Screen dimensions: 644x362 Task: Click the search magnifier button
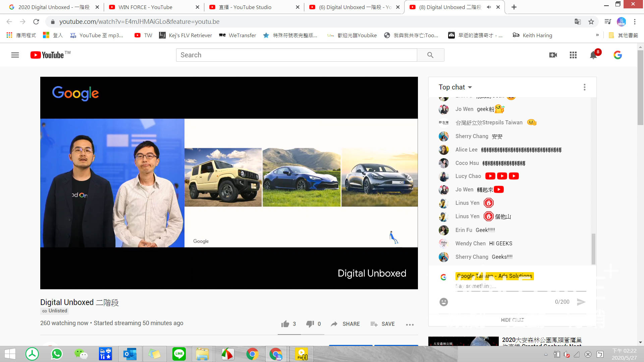click(430, 55)
